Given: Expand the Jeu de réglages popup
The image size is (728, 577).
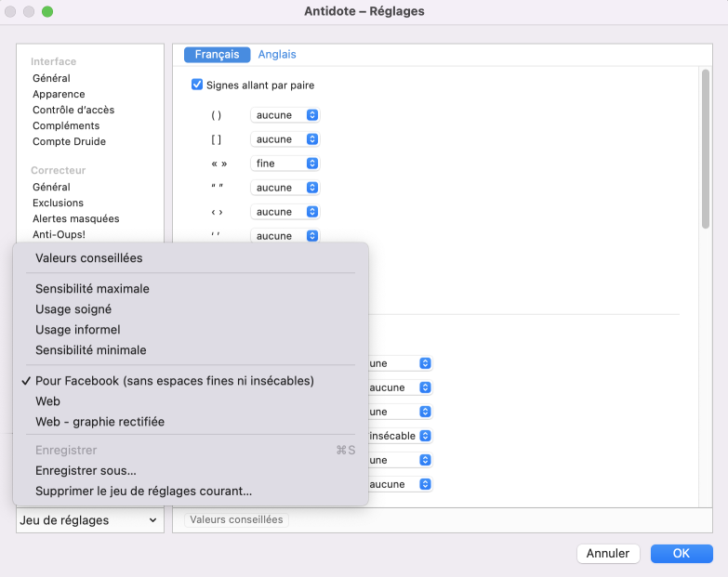Looking at the screenshot, I should 89,520.
